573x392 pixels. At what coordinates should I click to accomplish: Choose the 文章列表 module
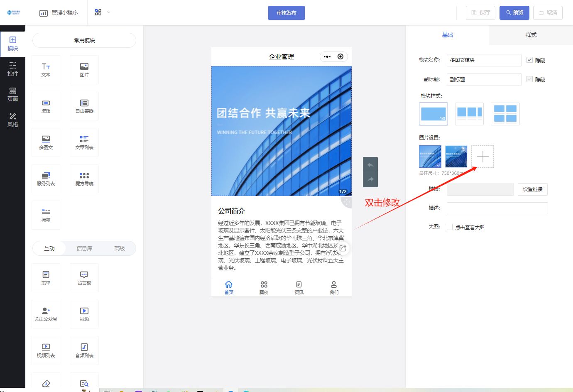84,142
